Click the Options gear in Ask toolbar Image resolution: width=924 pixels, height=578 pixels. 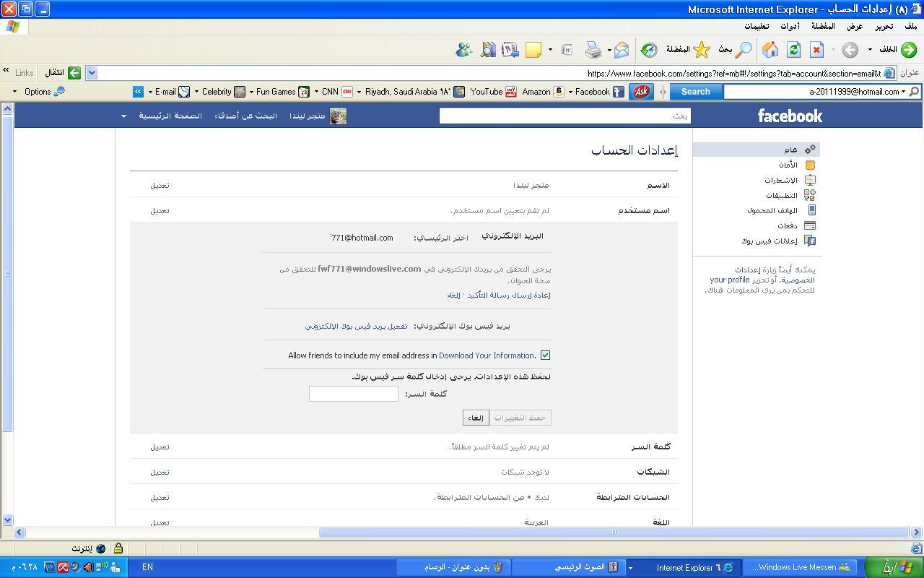[x=59, y=92]
